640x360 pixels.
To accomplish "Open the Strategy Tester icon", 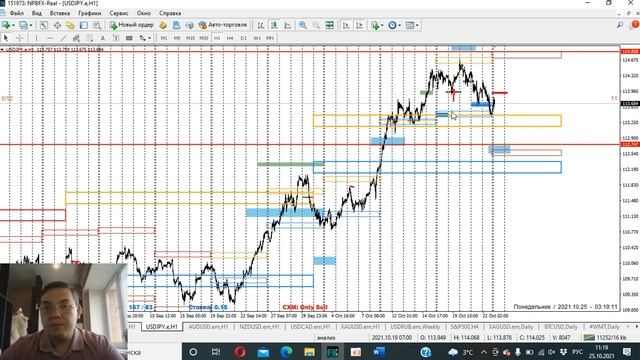I will (x=97, y=25).
